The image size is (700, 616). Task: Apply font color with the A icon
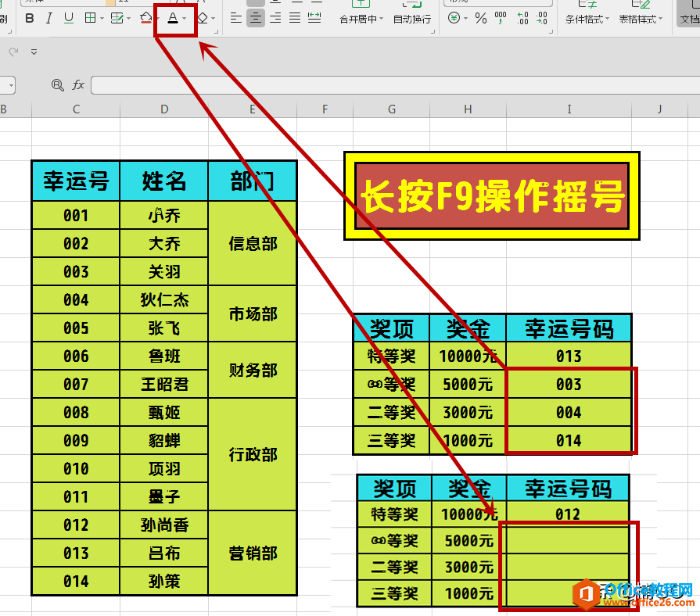click(x=173, y=18)
